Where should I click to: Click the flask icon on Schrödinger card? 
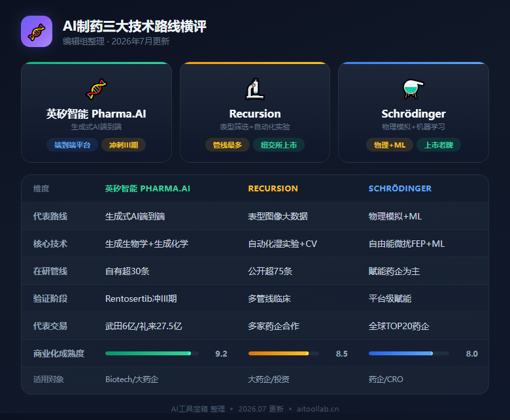coord(413,89)
